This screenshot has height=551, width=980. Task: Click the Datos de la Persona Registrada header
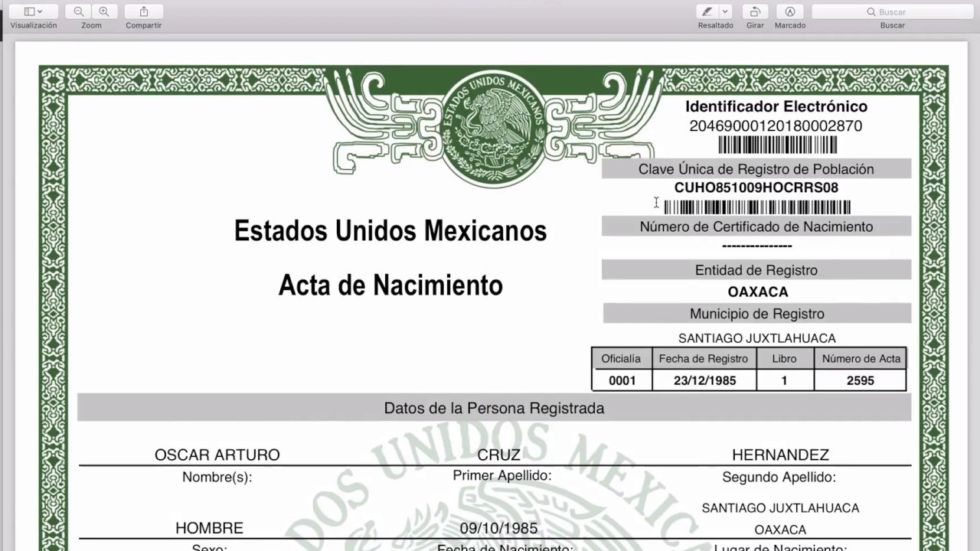click(x=495, y=408)
